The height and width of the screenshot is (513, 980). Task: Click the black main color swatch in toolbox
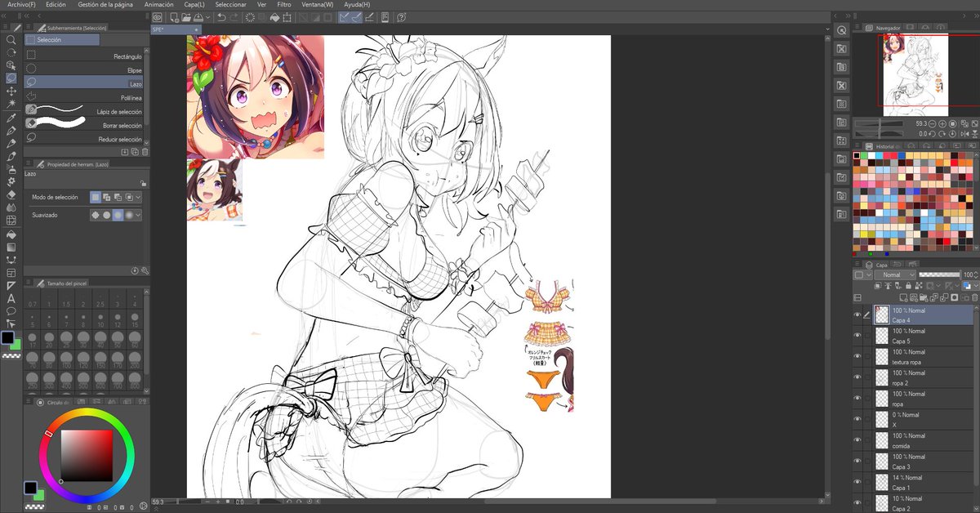[7, 337]
